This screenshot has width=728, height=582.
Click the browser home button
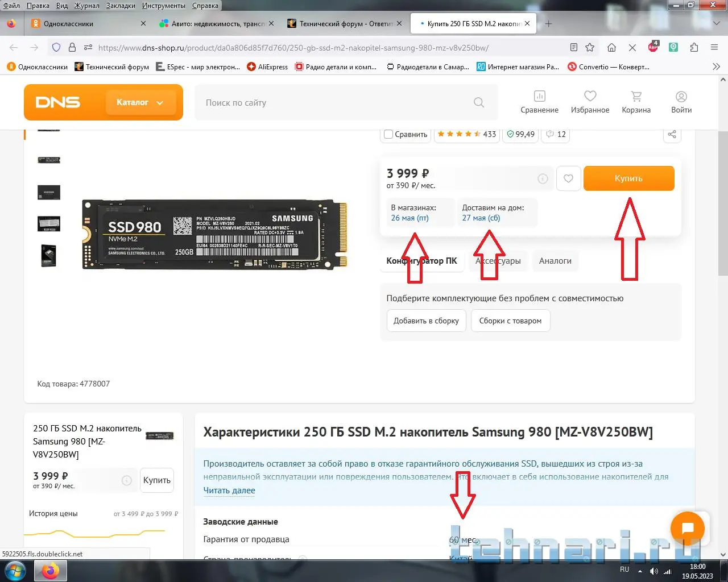click(x=611, y=48)
